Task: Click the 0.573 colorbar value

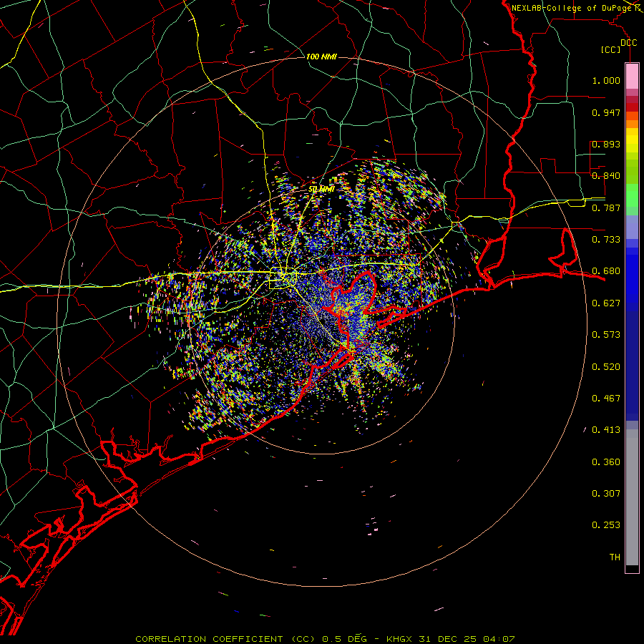Action: (x=606, y=335)
